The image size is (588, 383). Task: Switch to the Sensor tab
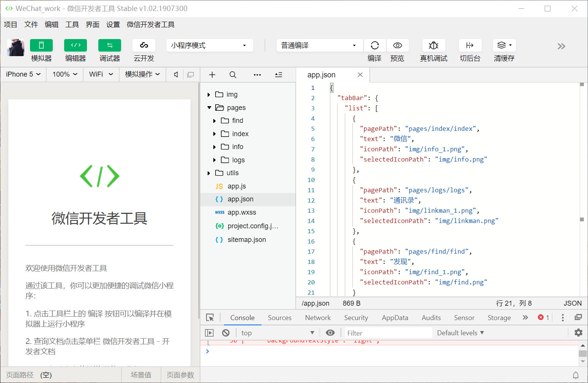464,318
